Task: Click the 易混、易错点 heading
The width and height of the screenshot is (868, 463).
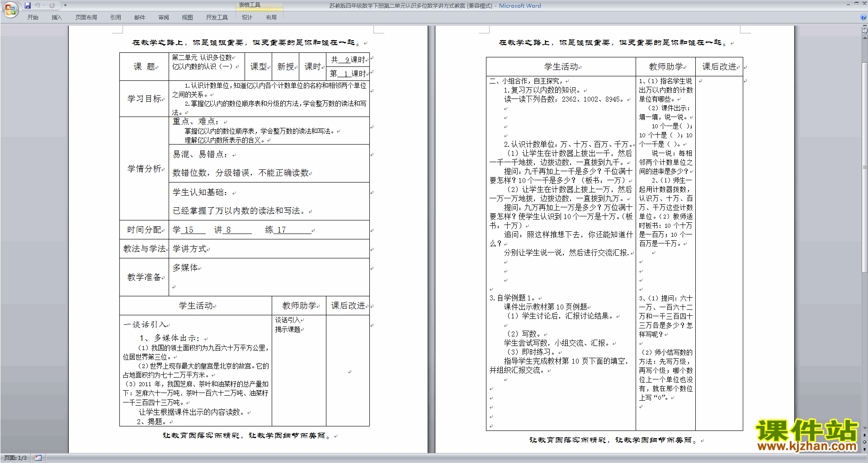Action: 200,154
